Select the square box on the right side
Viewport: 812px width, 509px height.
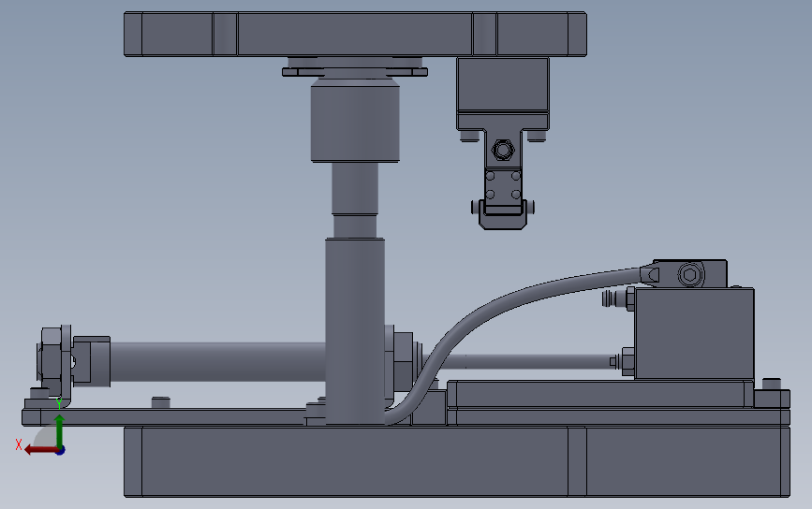(694, 334)
